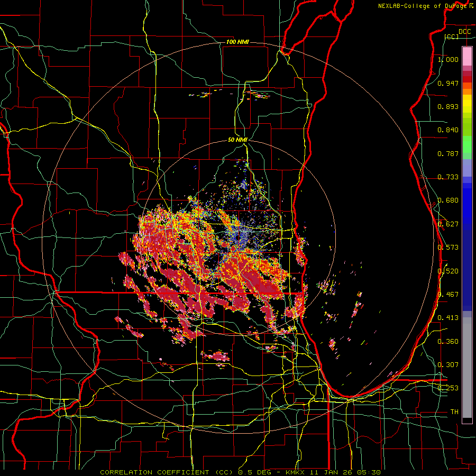Click the 0.413 legend value
The height and width of the screenshot is (476, 476).
(x=448, y=318)
